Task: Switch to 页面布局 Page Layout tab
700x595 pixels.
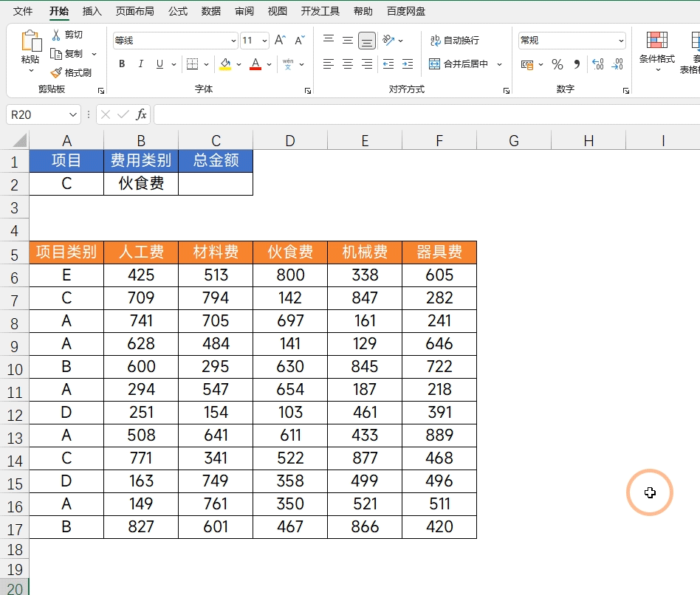Action: tap(135, 11)
